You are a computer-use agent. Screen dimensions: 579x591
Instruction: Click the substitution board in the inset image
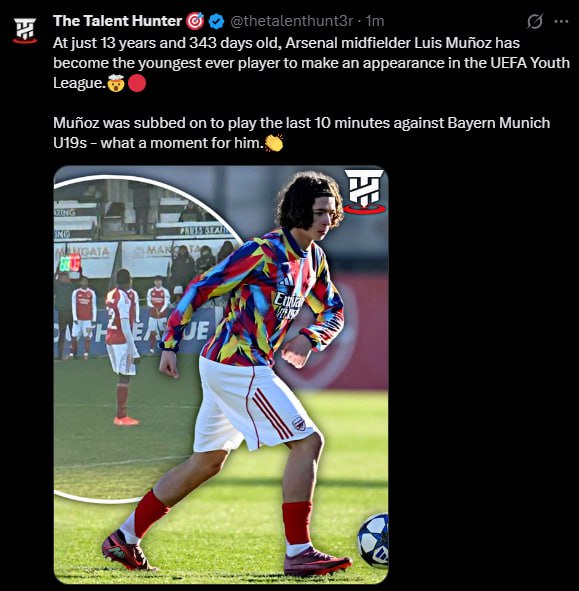pos(70,263)
